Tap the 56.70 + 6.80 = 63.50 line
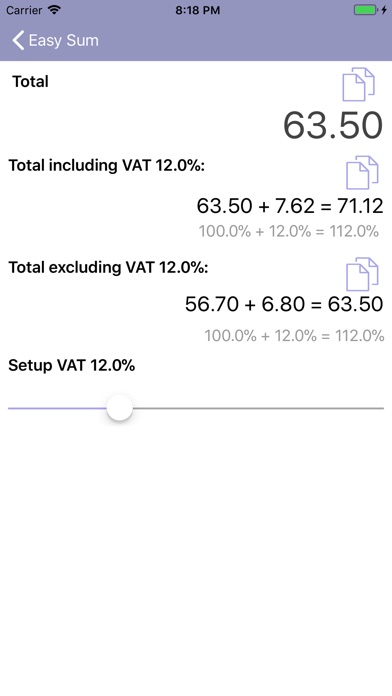The width and height of the screenshot is (392, 696). 284,304
